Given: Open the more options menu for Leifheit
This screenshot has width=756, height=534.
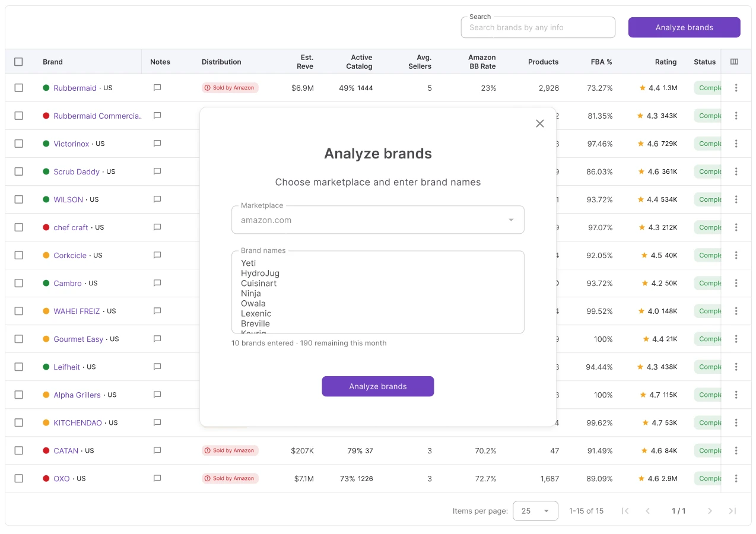Looking at the screenshot, I should [x=736, y=367].
